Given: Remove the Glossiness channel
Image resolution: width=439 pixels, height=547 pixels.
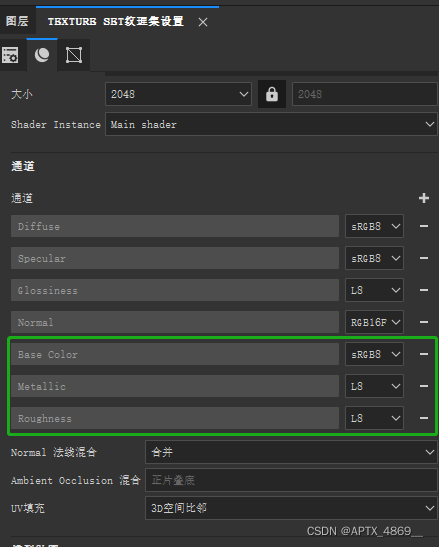Looking at the screenshot, I should point(424,290).
